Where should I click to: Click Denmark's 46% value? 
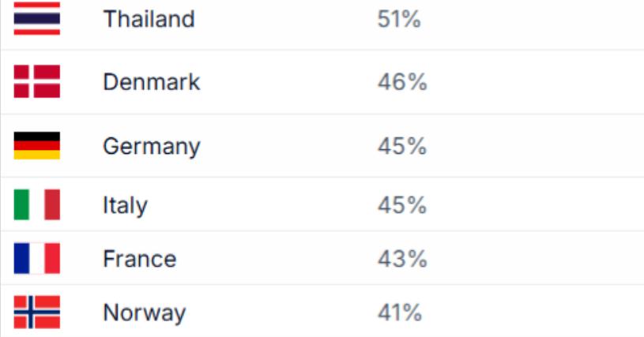401,82
